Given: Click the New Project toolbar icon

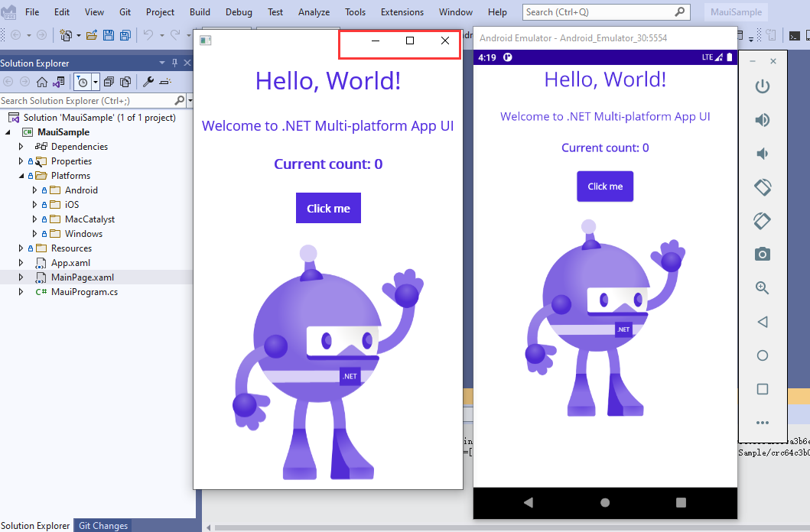Looking at the screenshot, I should click(x=66, y=35).
